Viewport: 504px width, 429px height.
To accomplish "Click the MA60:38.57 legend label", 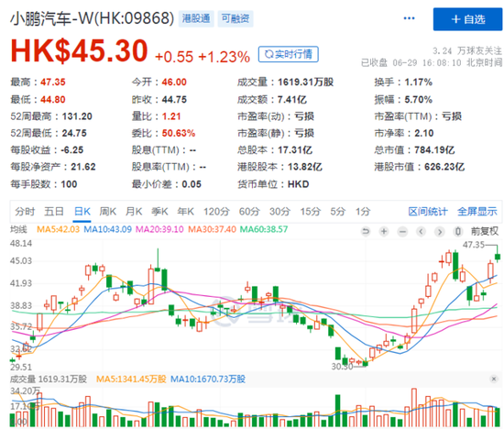I will tap(264, 229).
